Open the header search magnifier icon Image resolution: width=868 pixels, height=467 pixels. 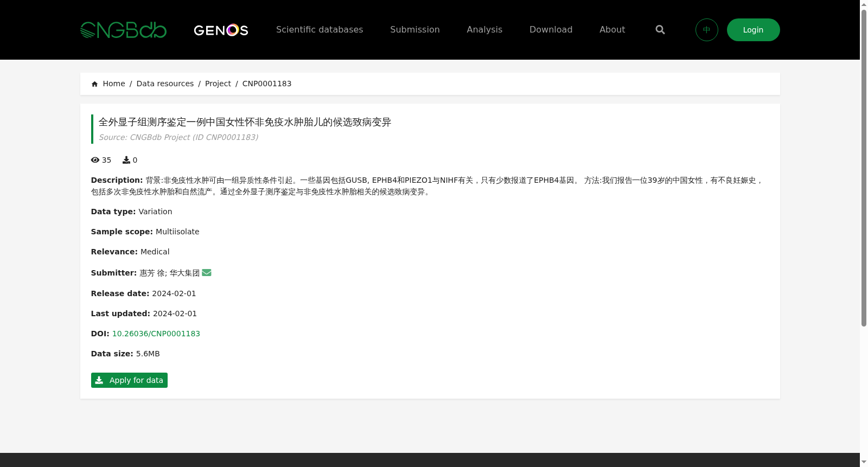(x=660, y=30)
